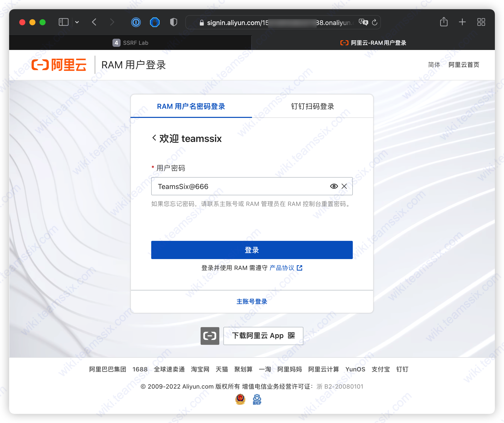Click into the 用户密码 input field

pyautogui.click(x=238, y=186)
